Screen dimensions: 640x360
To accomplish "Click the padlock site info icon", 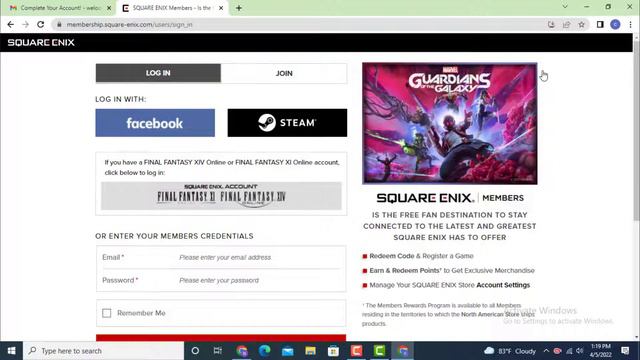I will (59, 24).
